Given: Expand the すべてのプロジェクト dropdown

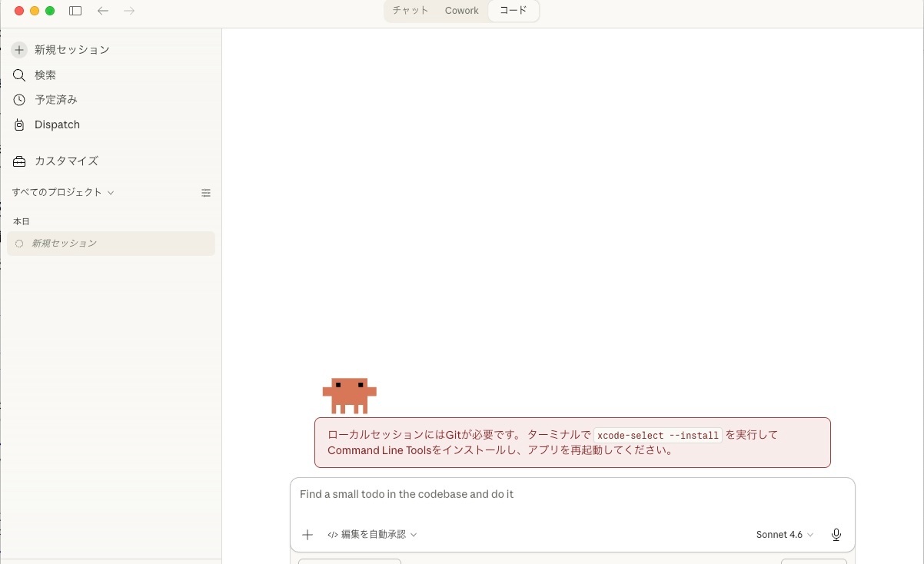Looking at the screenshot, I should (x=63, y=192).
